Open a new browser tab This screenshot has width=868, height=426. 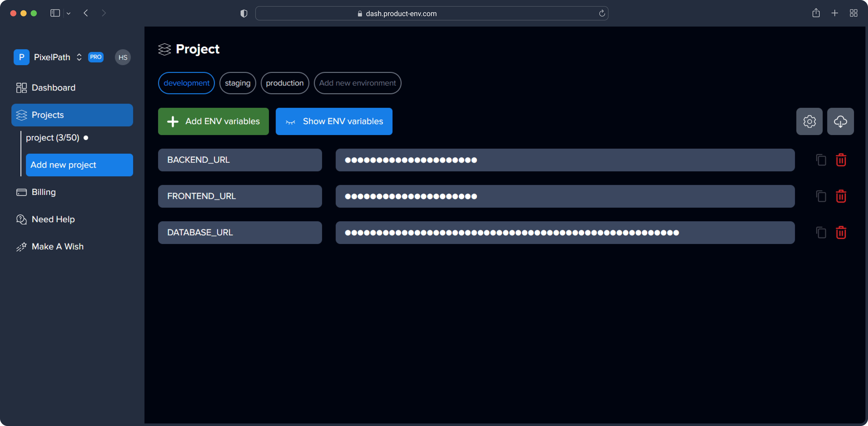coord(835,13)
